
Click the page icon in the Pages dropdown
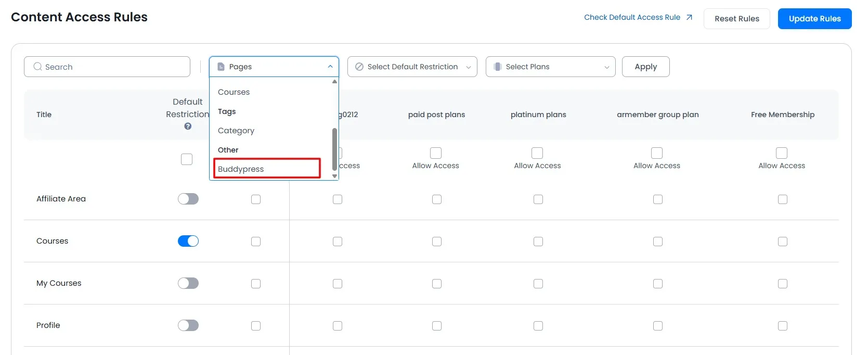click(x=221, y=67)
